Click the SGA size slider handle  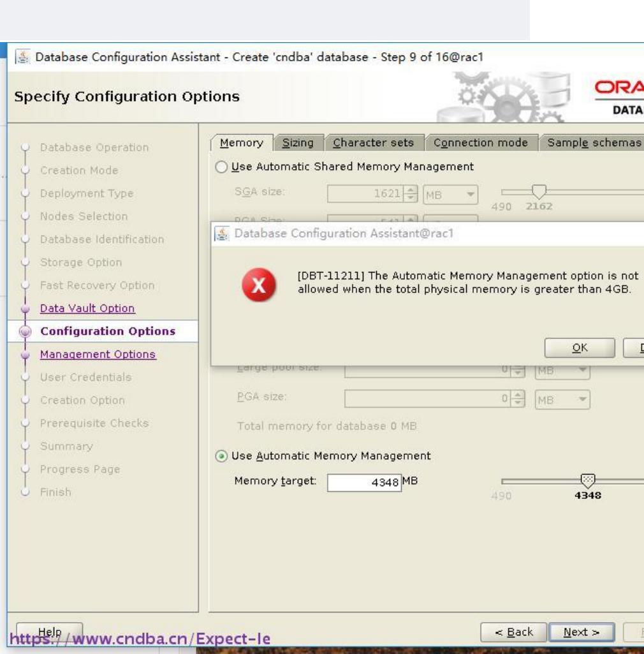click(539, 191)
